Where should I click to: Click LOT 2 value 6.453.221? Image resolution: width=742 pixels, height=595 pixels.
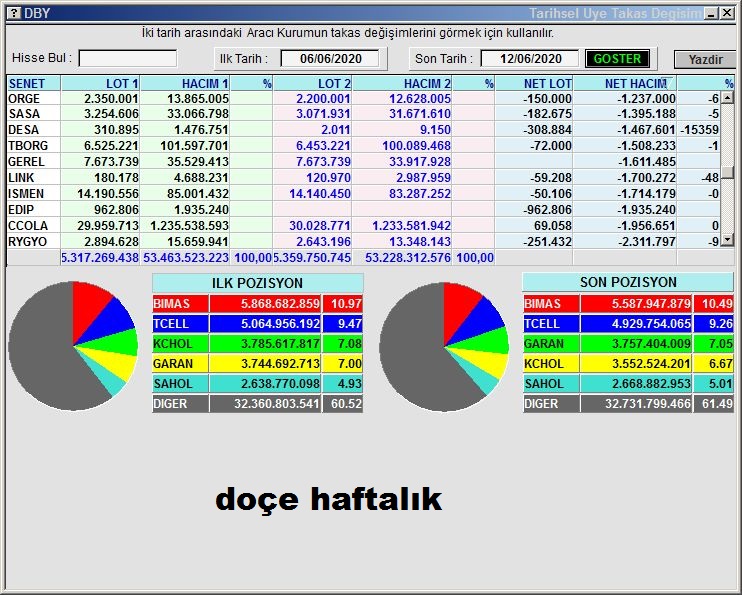(323, 146)
